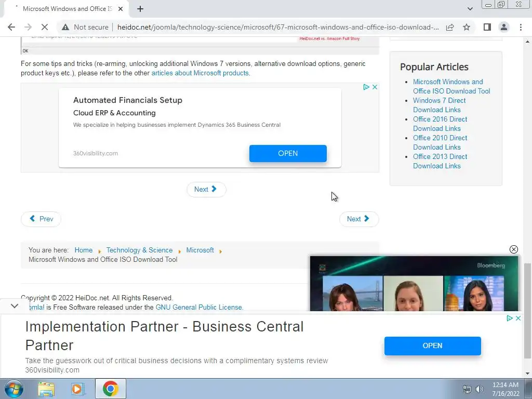Click the Not secure warning icon
This screenshot has height=399, width=532.
pos(65,27)
